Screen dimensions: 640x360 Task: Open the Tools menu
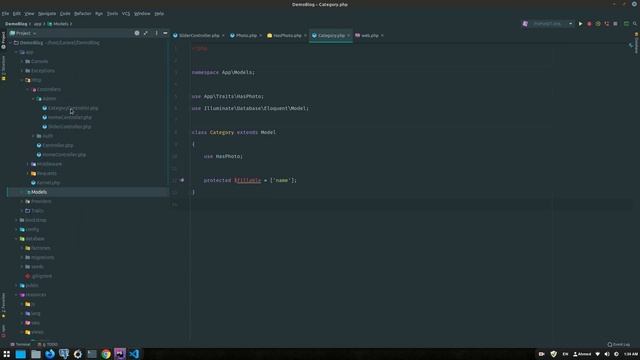(112, 13)
